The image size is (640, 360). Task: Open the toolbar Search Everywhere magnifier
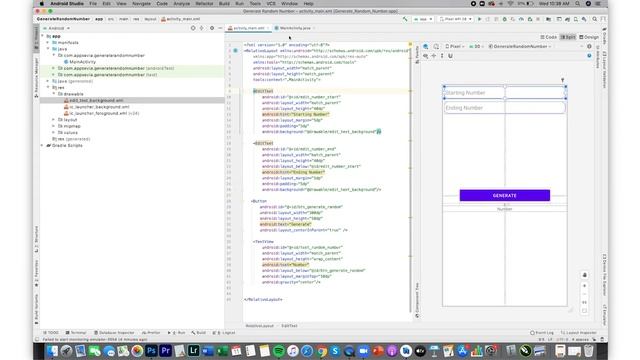pos(595,19)
